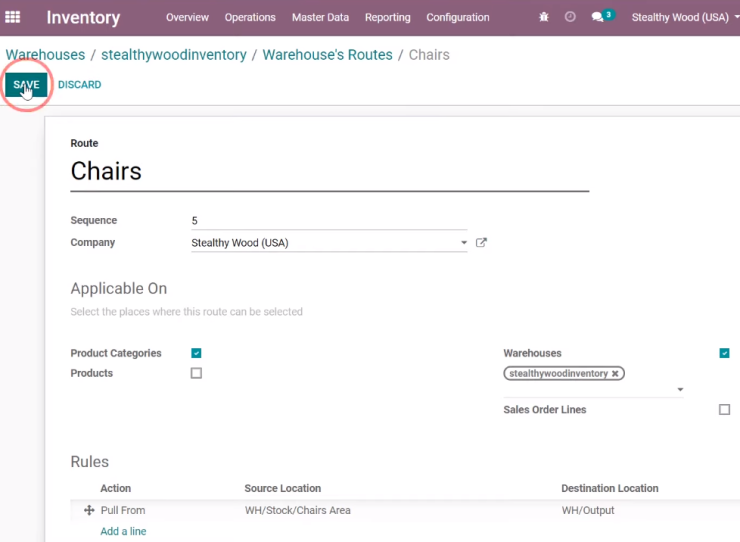Edit the Sequence field value

[x=329, y=220]
